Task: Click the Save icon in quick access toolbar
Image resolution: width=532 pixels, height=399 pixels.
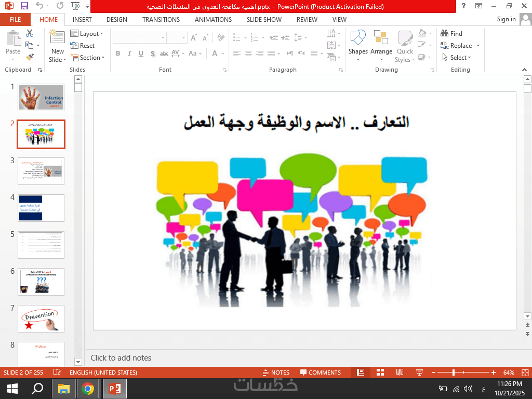Action: click(24, 6)
